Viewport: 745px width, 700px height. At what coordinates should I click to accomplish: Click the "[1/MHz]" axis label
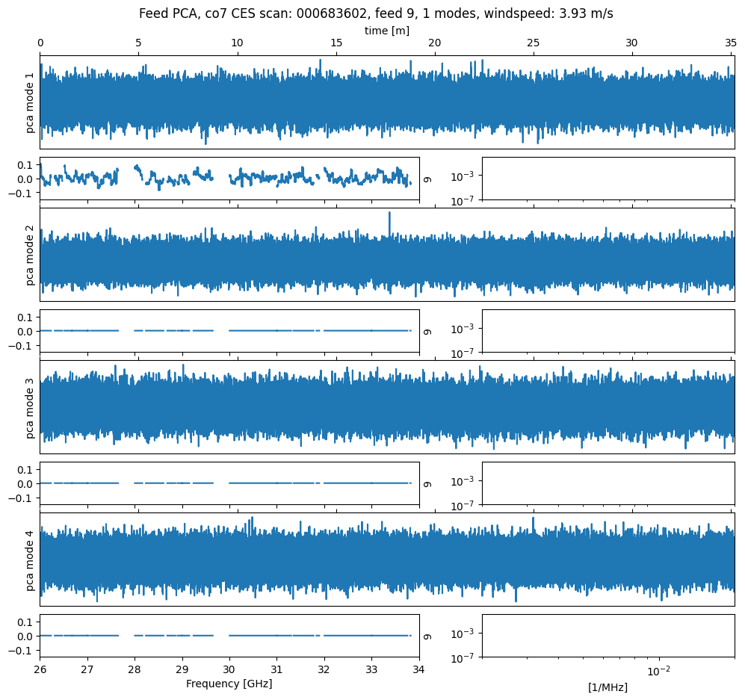click(x=608, y=687)
